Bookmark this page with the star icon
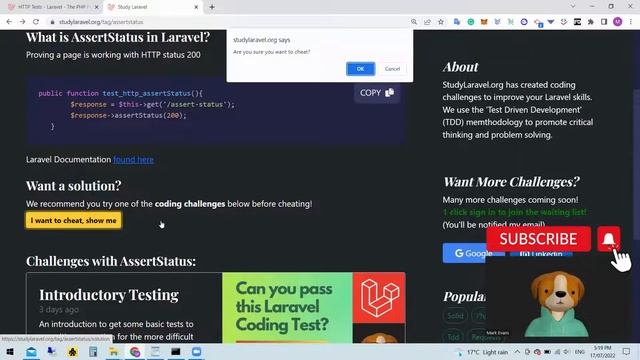Viewport: 640px width, 360px height. click(441, 22)
